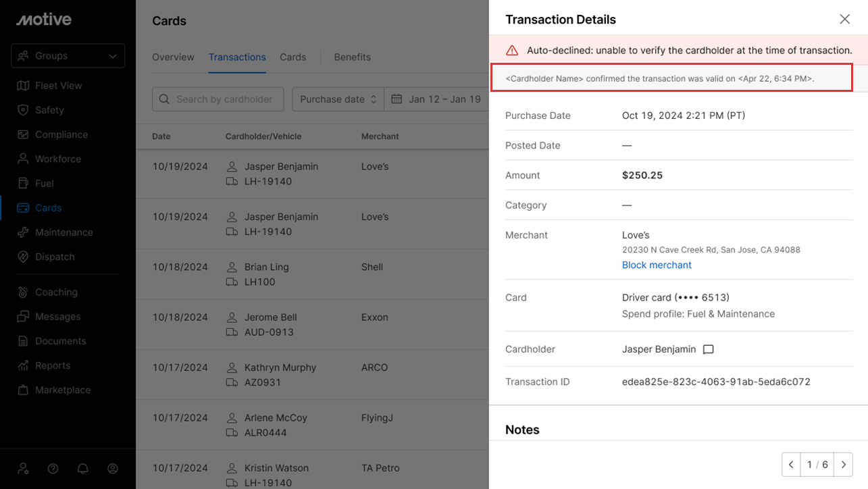This screenshot has height=489, width=868.
Task: Click the Block merchant link
Action: pos(657,265)
